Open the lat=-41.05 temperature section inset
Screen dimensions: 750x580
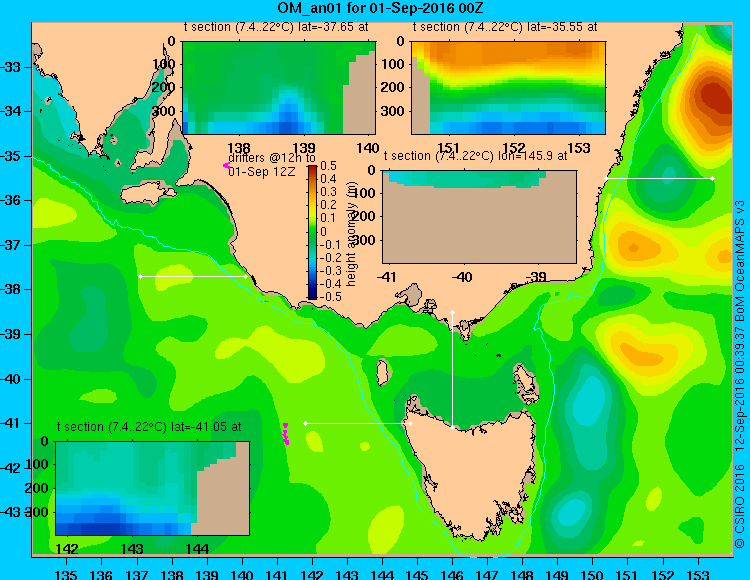click(153, 488)
